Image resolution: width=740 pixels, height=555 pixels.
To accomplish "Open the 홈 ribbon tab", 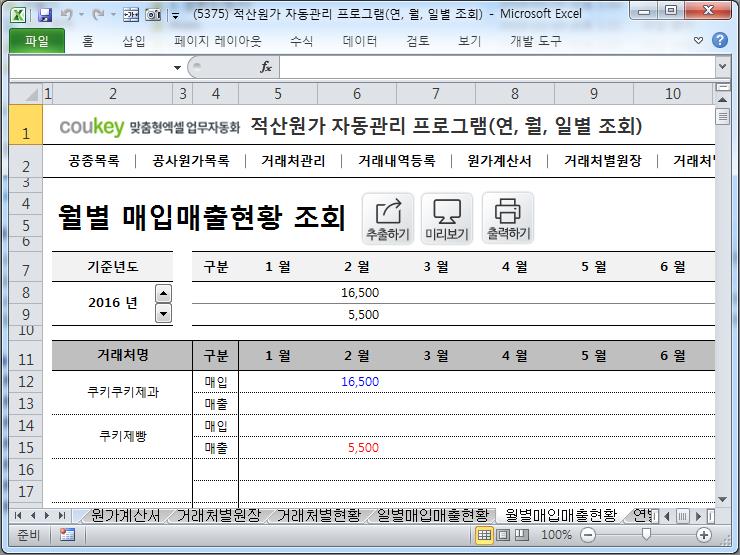I will pos(88,42).
